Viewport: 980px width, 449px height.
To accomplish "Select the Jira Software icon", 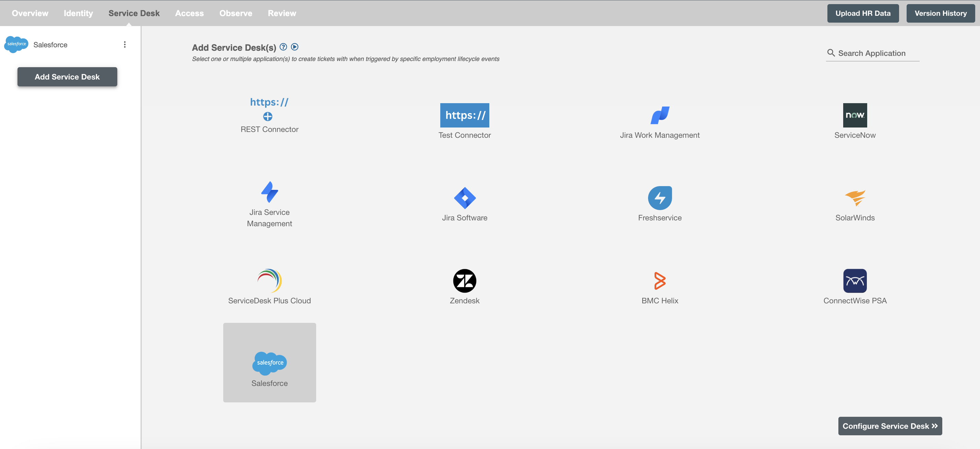I will (464, 197).
